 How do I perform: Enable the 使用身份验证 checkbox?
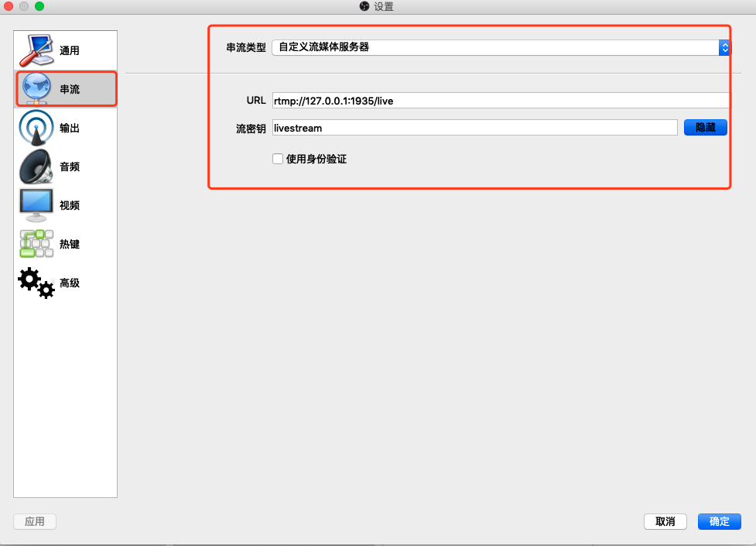[x=278, y=159]
